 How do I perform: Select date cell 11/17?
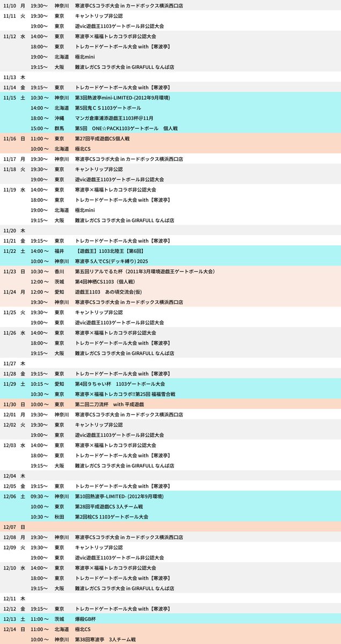click(10, 159)
